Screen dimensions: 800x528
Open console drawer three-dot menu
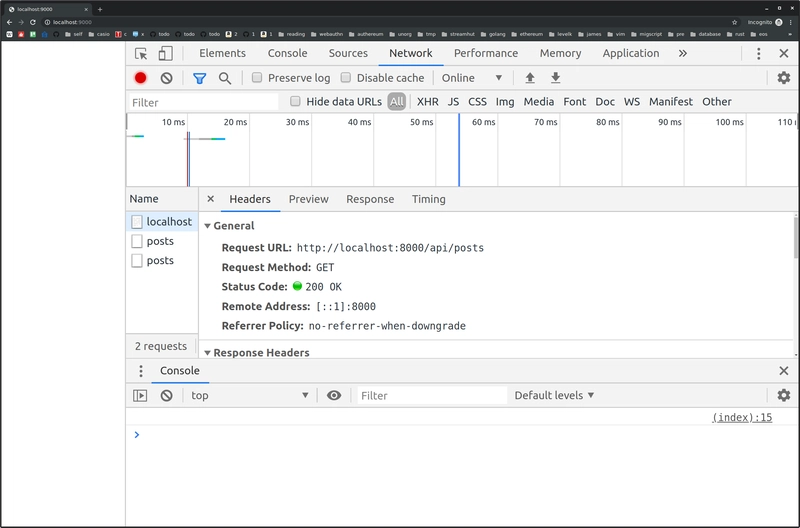141,371
